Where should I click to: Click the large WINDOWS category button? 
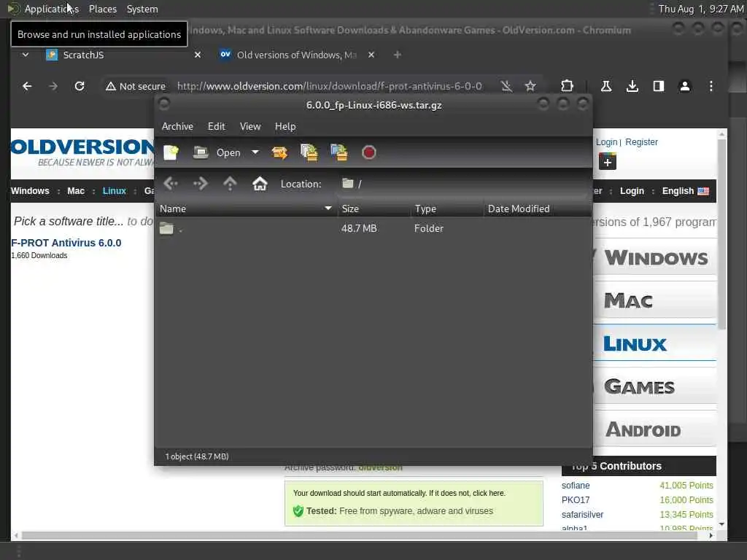656,257
